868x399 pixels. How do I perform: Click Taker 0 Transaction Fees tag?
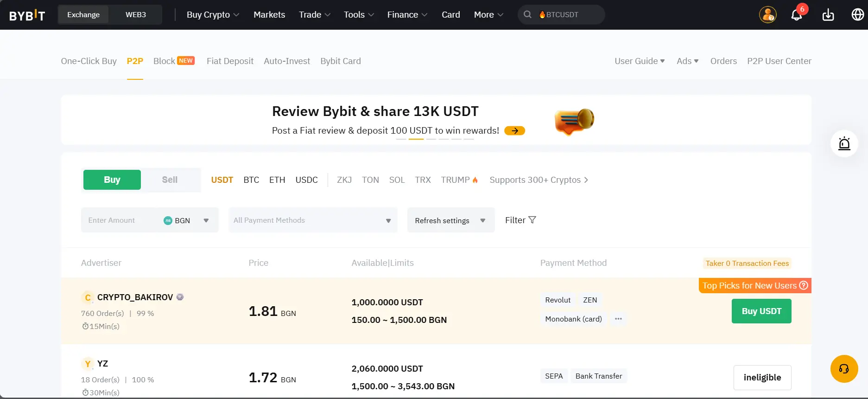[x=747, y=264]
